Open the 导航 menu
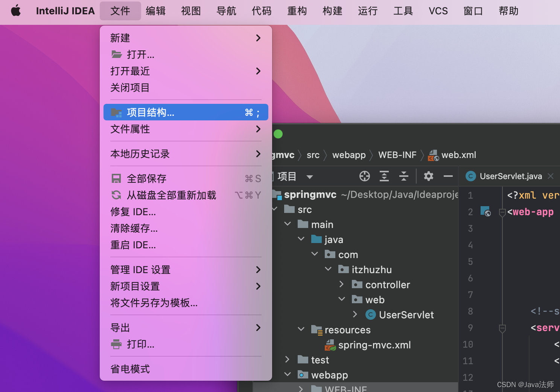This screenshot has height=392, width=560. (227, 11)
